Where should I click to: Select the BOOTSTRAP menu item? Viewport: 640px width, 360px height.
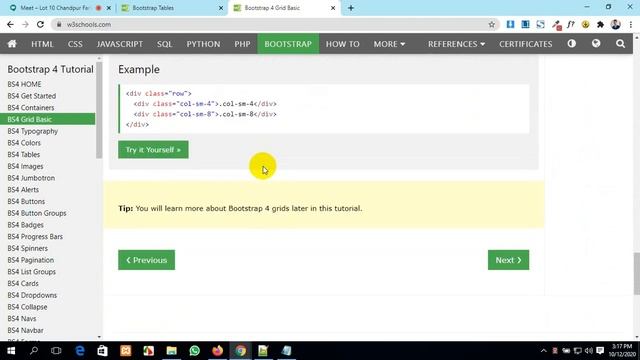288,44
